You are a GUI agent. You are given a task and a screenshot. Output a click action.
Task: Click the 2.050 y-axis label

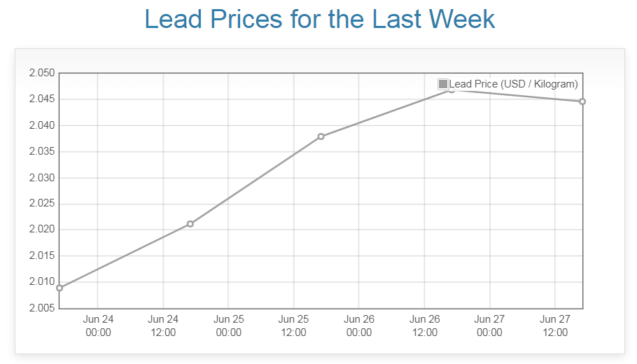coord(41,73)
